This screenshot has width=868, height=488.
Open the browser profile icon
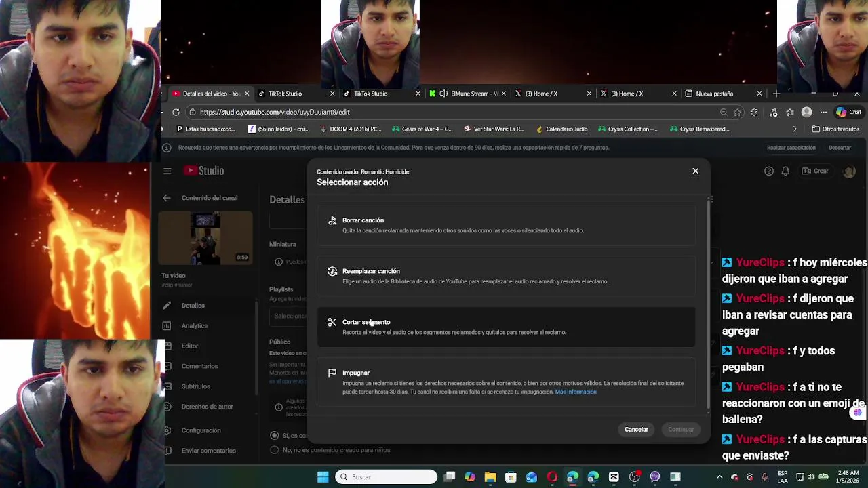point(806,112)
